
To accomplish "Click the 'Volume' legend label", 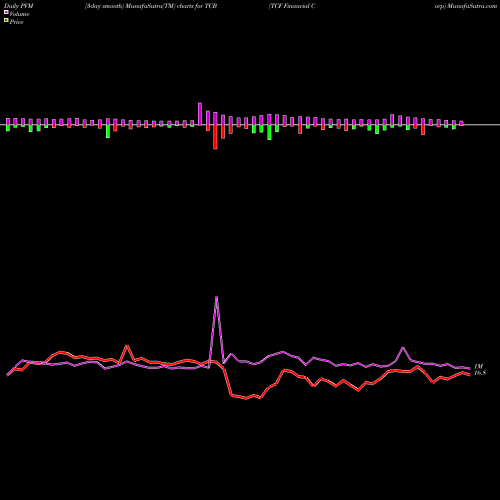I will (19, 14).
